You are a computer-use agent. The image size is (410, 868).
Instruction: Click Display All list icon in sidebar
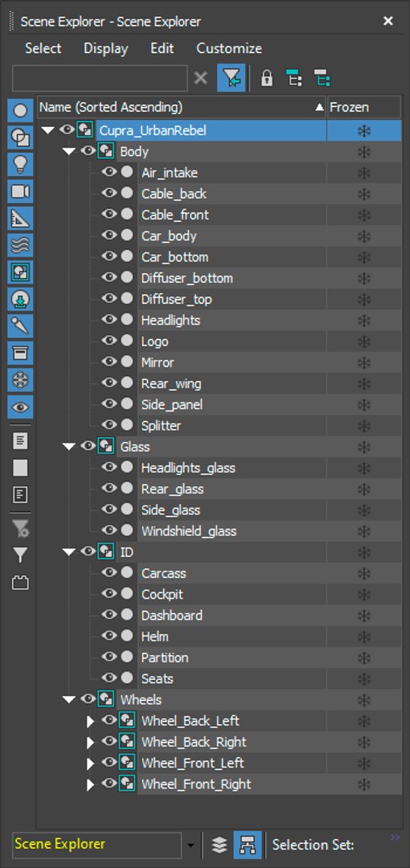click(x=20, y=441)
